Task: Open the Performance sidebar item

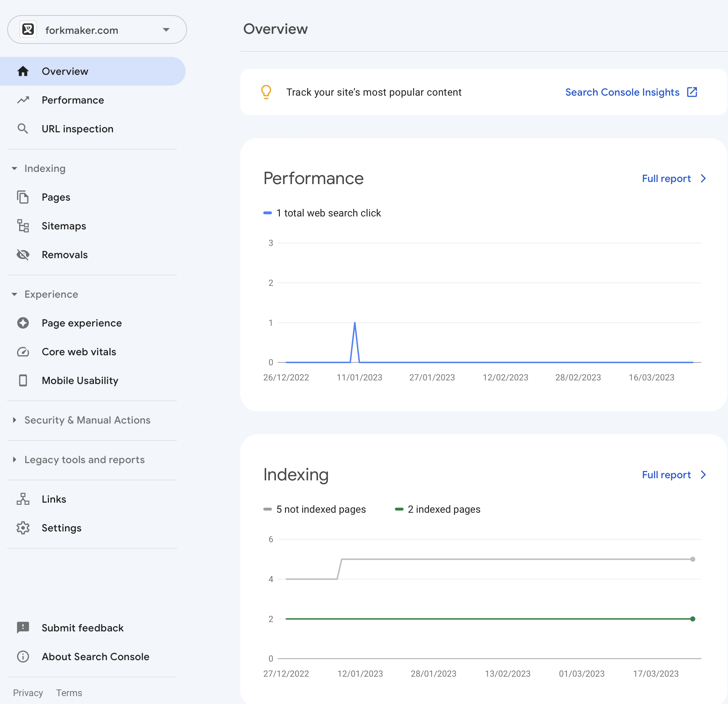Action: click(x=73, y=100)
